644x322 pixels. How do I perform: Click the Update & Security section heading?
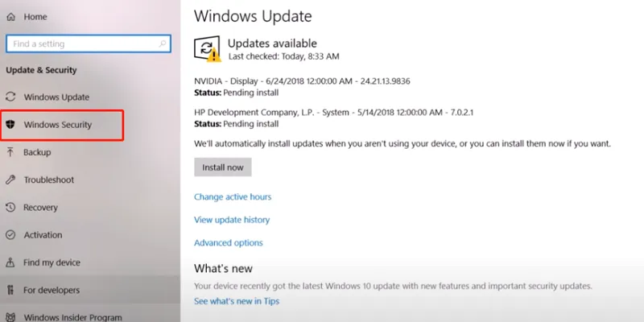pyautogui.click(x=41, y=70)
